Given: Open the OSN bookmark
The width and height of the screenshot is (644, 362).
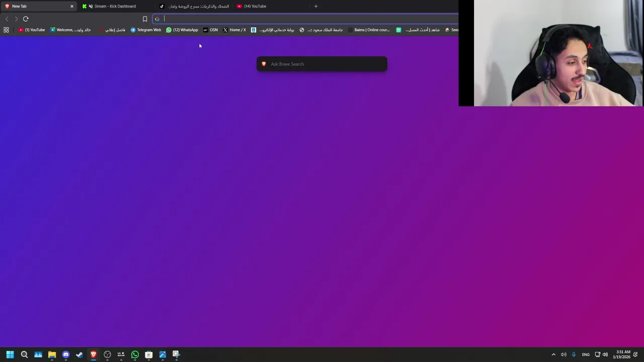Looking at the screenshot, I should point(210,30).
